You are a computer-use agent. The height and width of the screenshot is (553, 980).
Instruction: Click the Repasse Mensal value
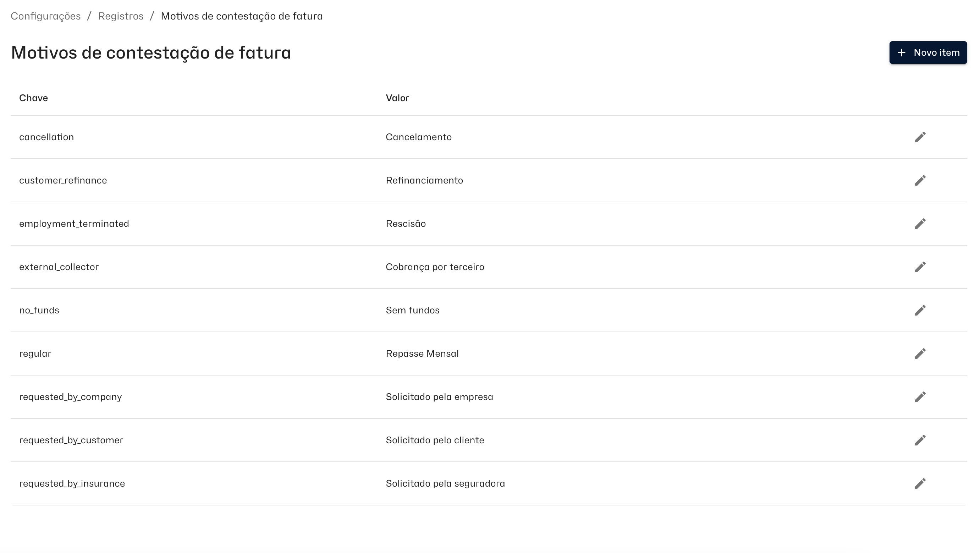click(422, 354)
